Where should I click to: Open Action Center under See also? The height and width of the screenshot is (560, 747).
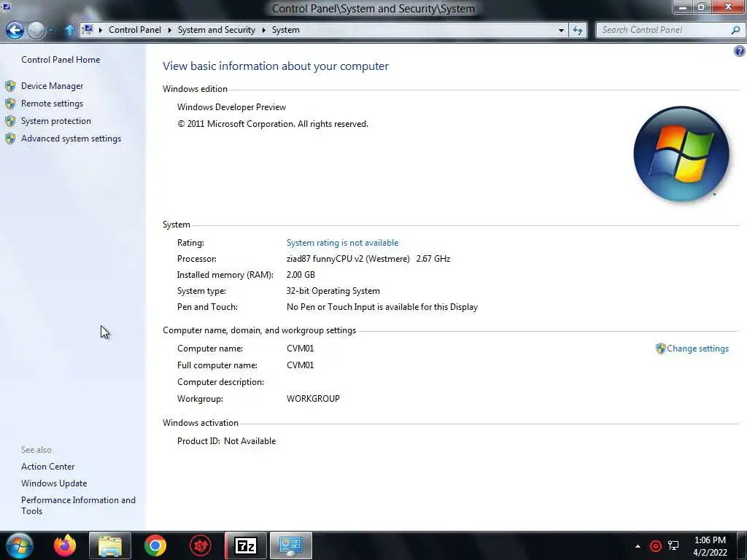47,467
